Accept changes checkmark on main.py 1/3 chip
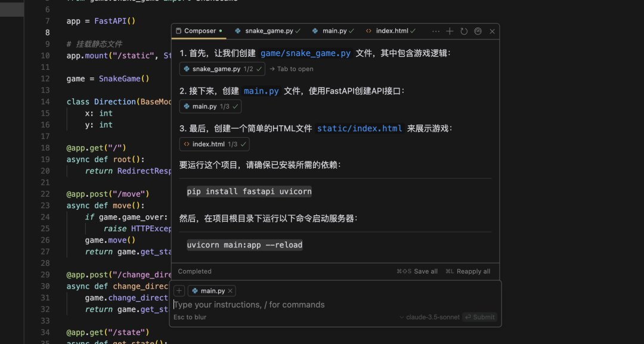Viewport: 644px width, 344px height. click(236, 106)
